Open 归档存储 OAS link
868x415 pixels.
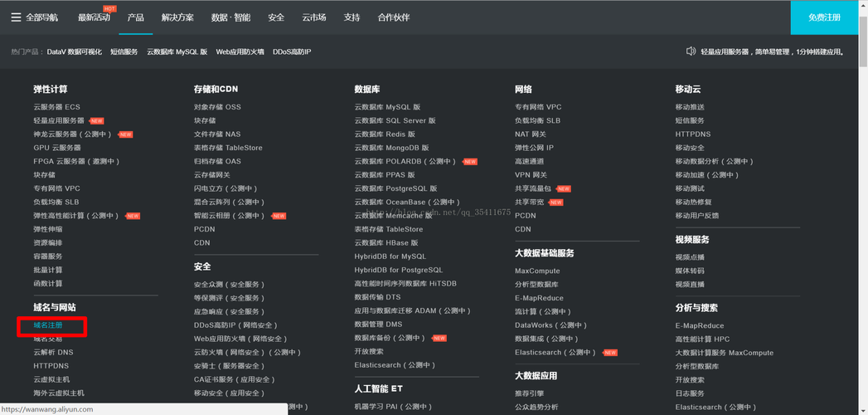(x=217, y=161)
